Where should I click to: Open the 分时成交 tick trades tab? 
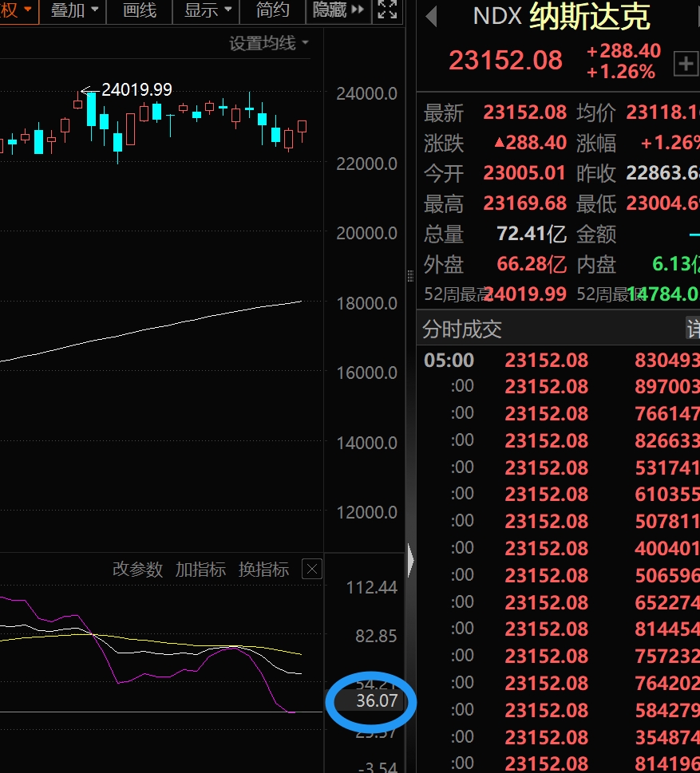click(462, 329)
